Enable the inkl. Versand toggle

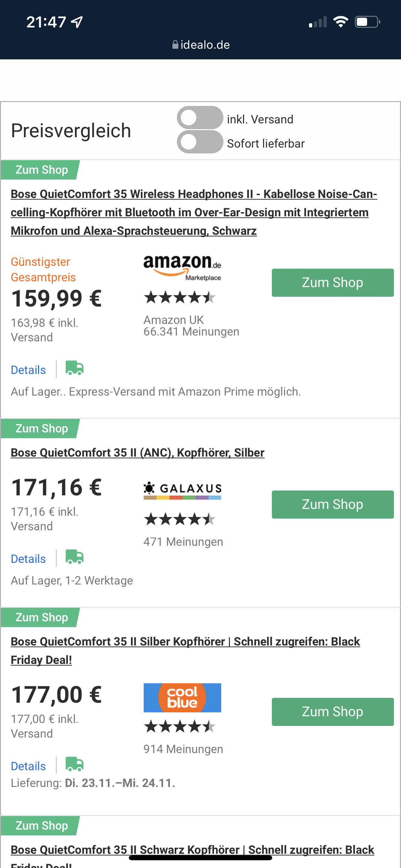[x=200, y=118]
